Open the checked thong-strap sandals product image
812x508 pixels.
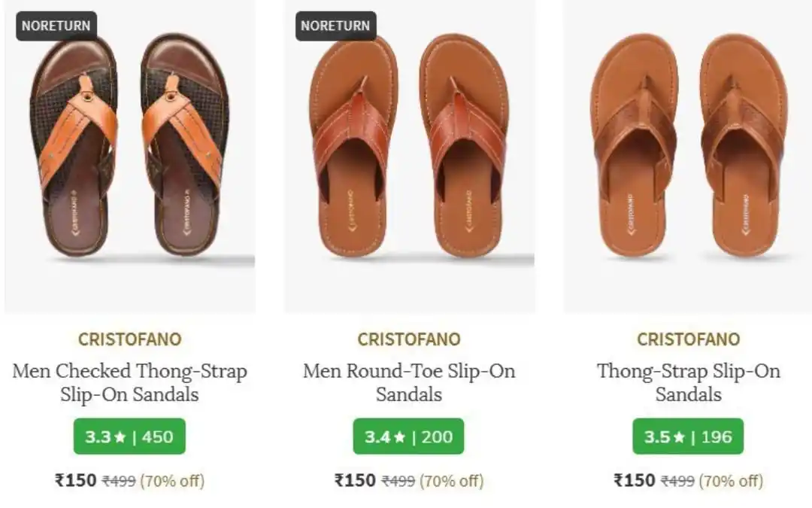click(x=129, y=157)
